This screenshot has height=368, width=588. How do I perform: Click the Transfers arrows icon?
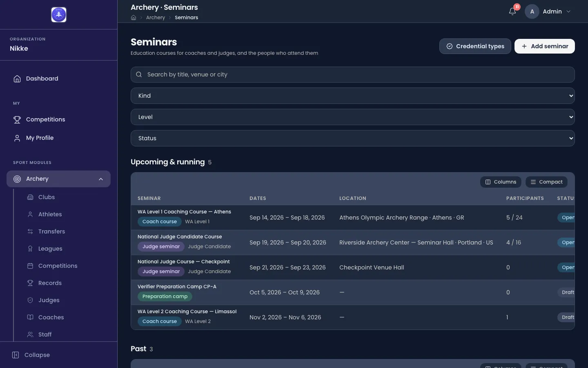pos(30,231)
